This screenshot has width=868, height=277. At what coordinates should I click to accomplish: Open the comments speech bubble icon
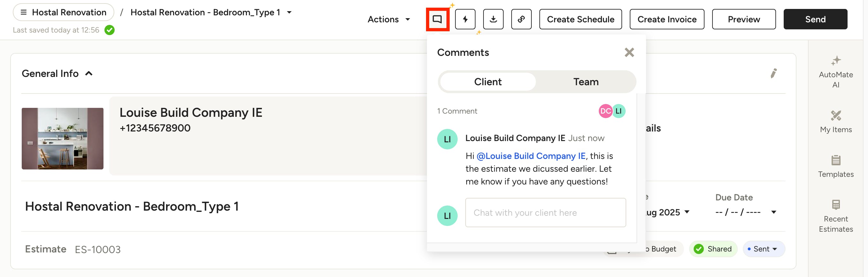tap(437, 19)
